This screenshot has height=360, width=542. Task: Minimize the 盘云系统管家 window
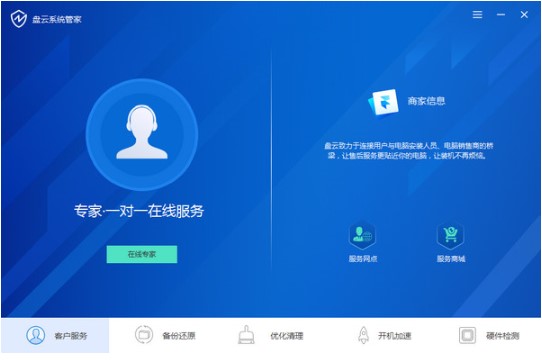point(501,15)
